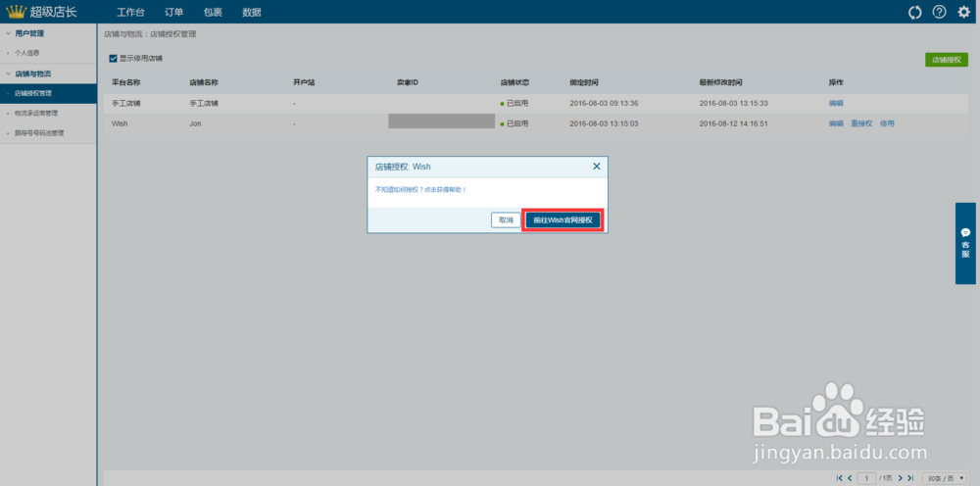This screenshot has width=980, height=486.
Task: Click 编辑 for the Wish row
Action: tap(836, 123)
